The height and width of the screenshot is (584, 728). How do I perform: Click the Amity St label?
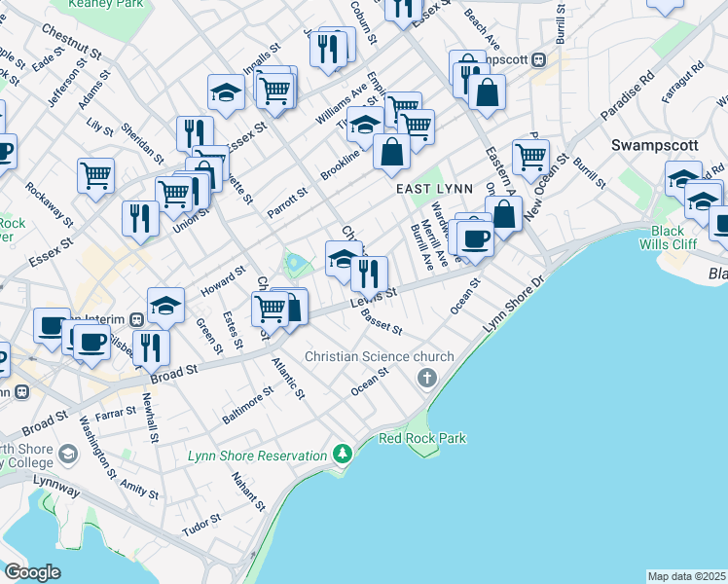coord(139,490)
